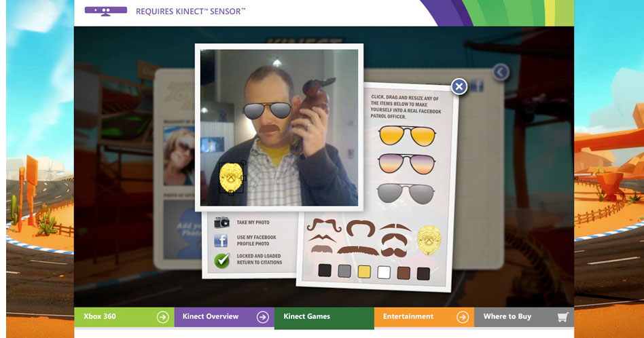This screenshot has width=644, height=338.
Task: Select the thick drooping walrus mustache
Action: coord(394,239)
